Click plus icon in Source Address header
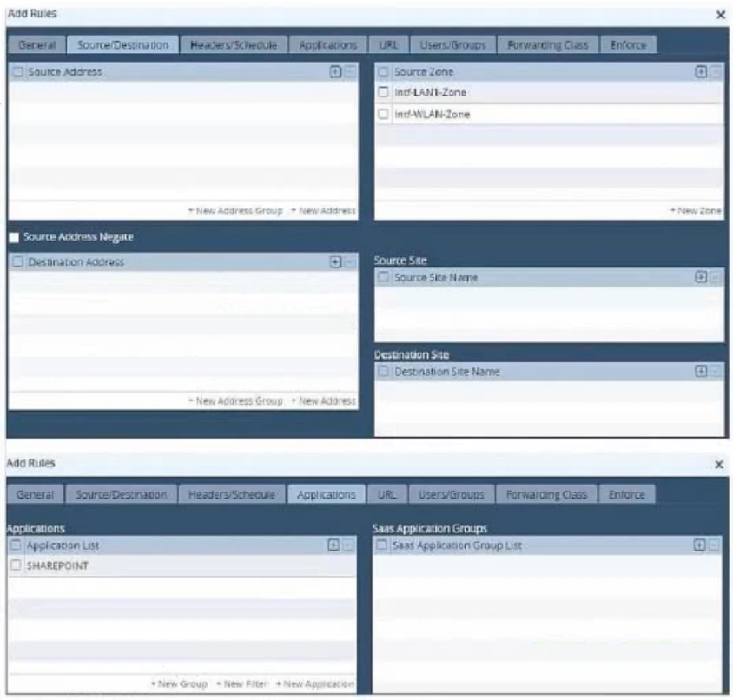This screenshot has height=700, width=733. [x=335, y=72]
